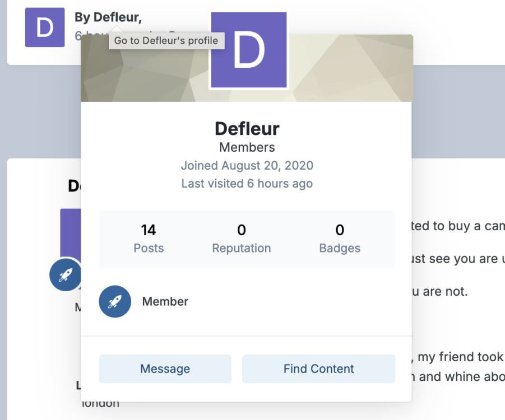Click the rocket badge on the post author avatar
505x420 pixels.
(x=65, y=274)
